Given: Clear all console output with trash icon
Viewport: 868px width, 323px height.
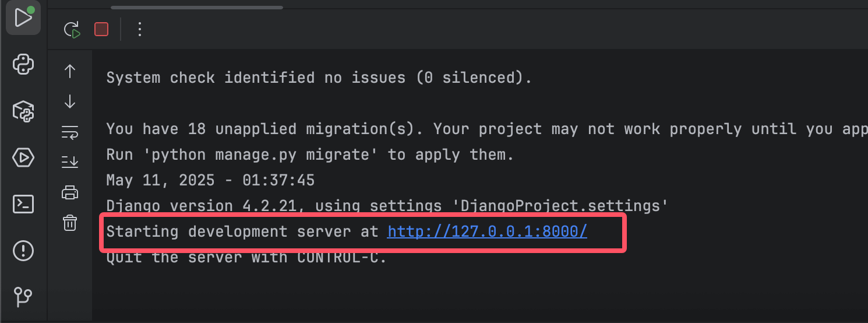Looking at the screenshot, I should [70, 223].
